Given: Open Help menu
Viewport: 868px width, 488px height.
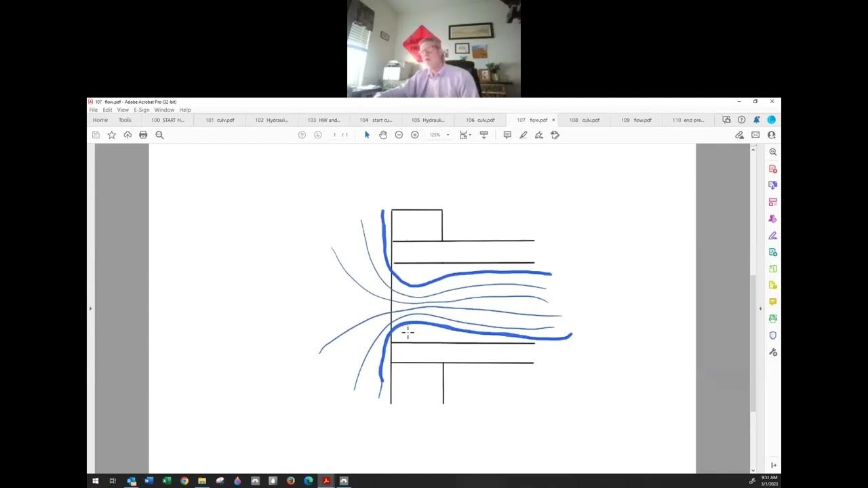Looking at the screenshot, I should (185, 110).
